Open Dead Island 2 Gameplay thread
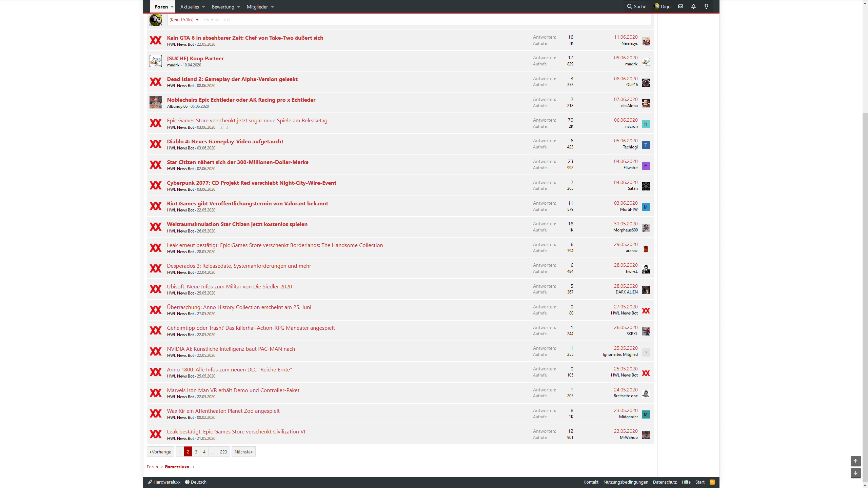 (232, 79)
